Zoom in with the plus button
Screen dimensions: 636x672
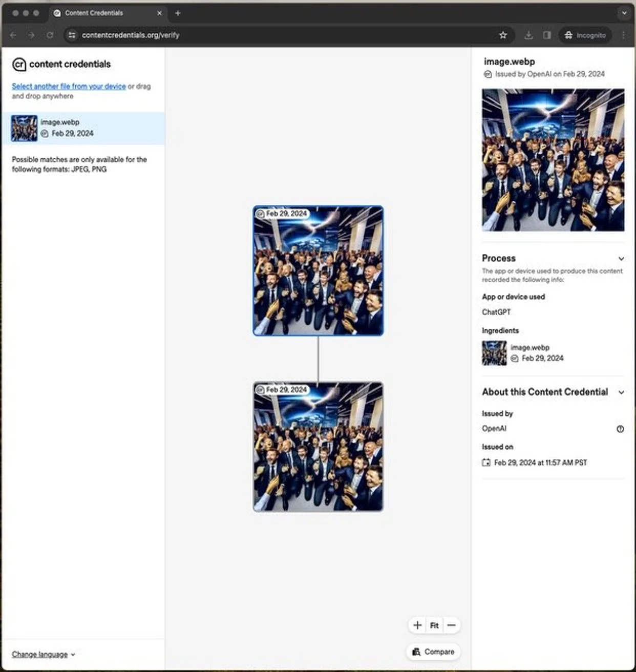click(417, 625)
